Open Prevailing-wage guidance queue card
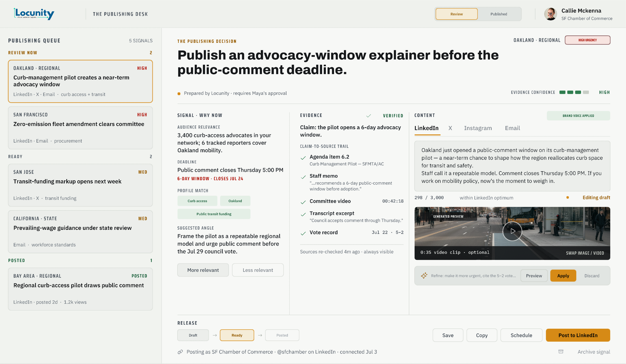The width and height of the screenshot is (626, 364). [x=80, y=232]
